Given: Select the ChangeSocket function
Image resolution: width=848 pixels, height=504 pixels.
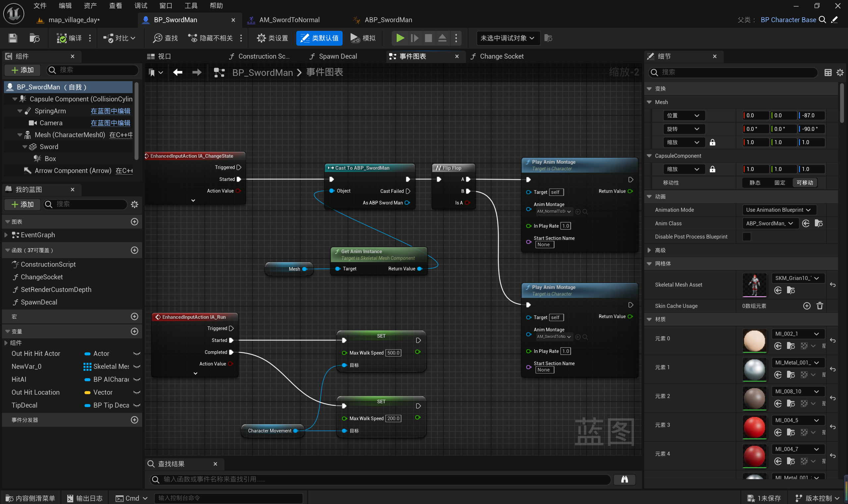Looking at the screenshot, I should (x=41, y=277).
